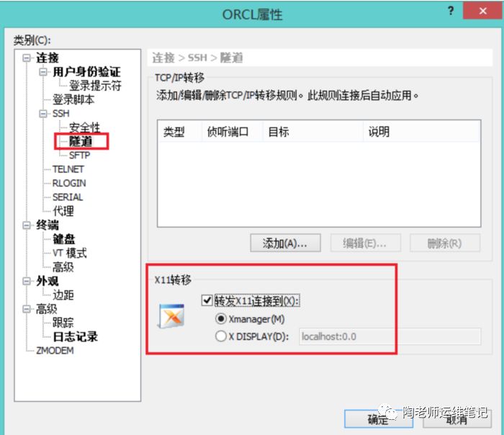The width and height of the screenshot is (504, 435).
Task: Collapse the 用户身份验证 tree node
Action: [x=43, y=72]
